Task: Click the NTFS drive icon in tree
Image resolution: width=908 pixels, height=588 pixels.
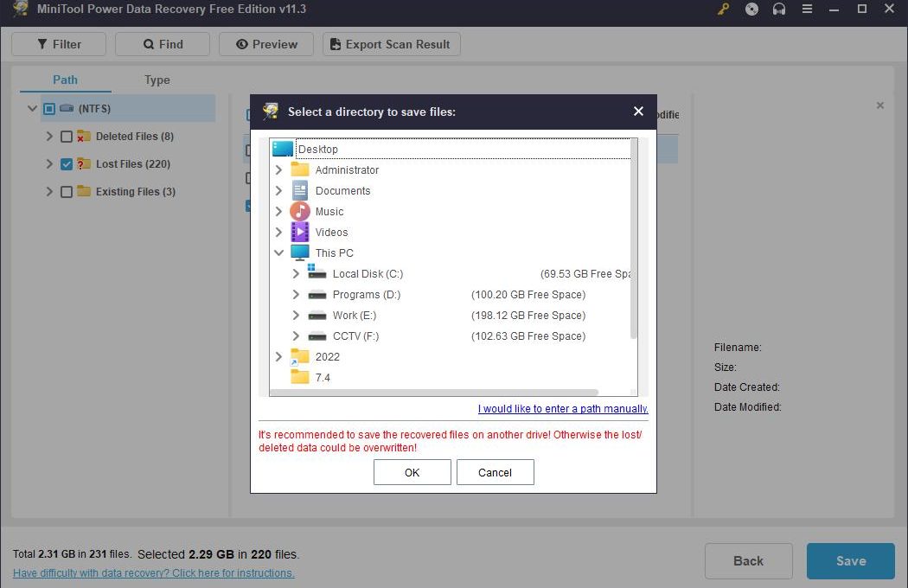Action: (x=67, y=108)
